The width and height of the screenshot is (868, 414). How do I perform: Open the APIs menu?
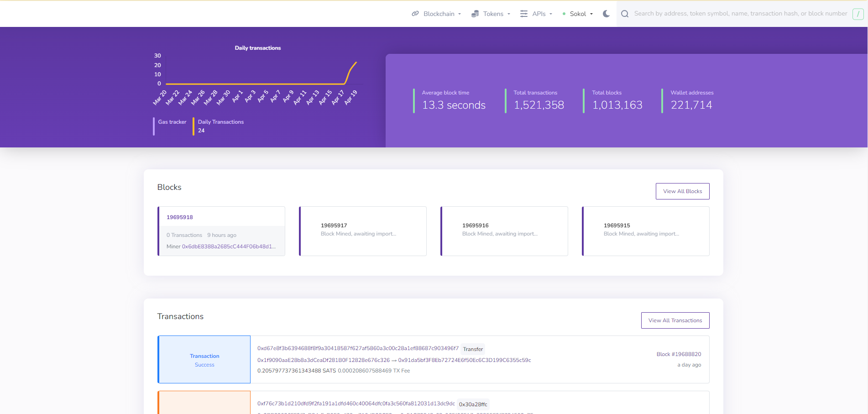tap(536, 14)
